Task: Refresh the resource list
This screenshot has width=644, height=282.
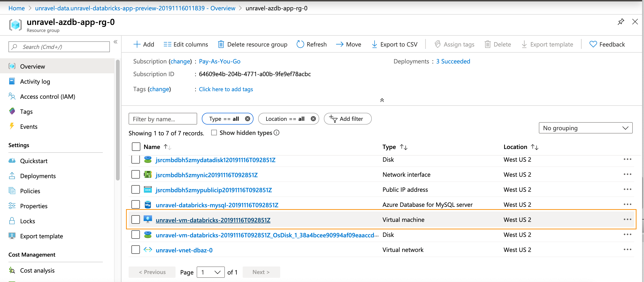Action: 311,44
